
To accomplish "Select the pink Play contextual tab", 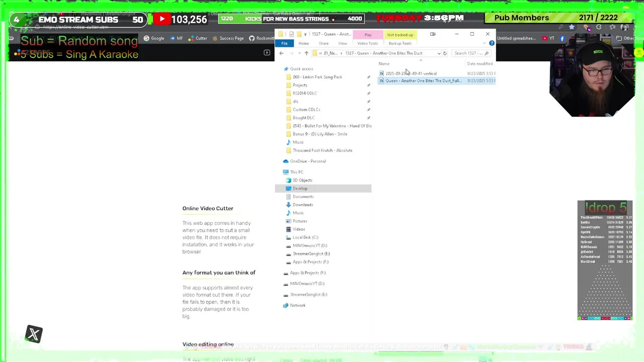I will (x=368, y=35).
